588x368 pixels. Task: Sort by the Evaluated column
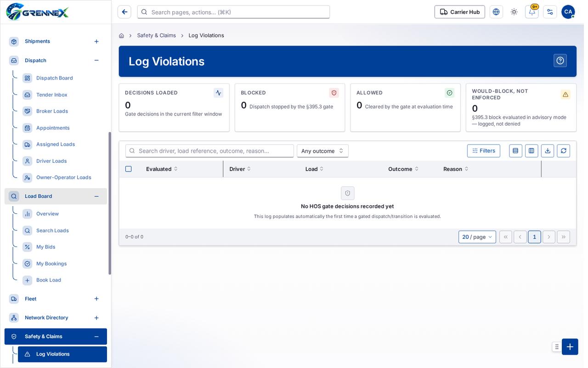162,169
